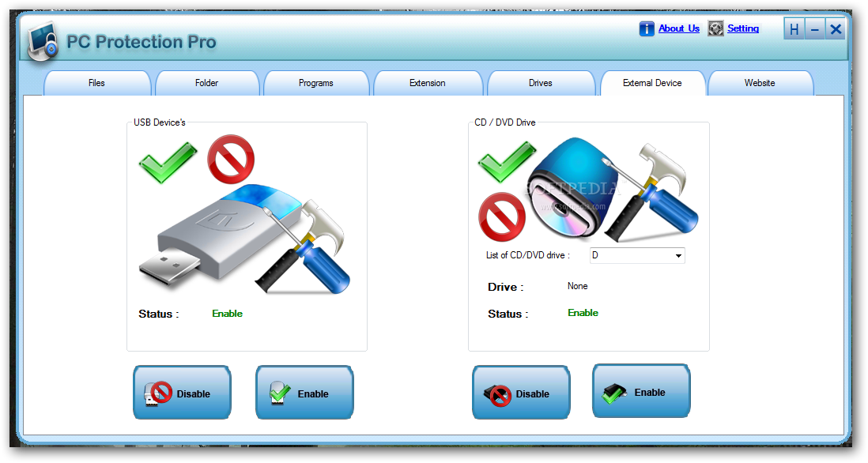Screen dimensions: 868x463
Task: Click the hammer and screwdriver icon in CD / DVD panel
Action: coord(651,193)
